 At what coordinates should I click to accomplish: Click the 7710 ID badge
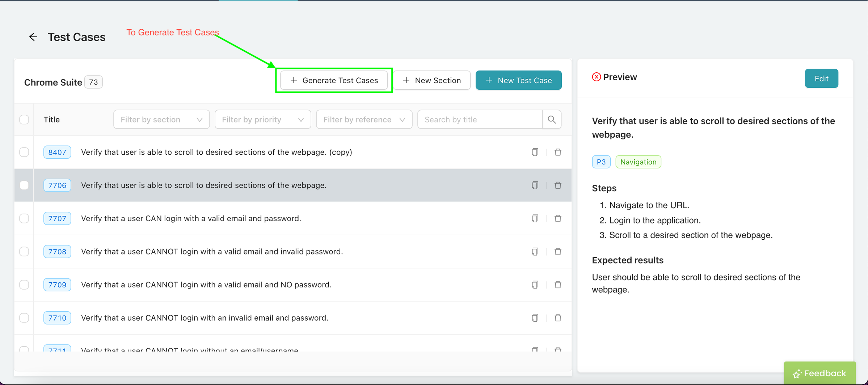click(57, 318)
